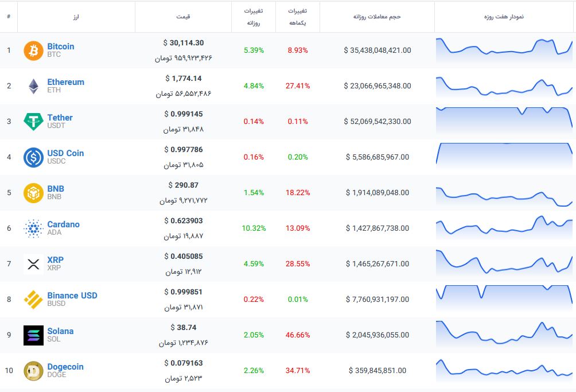View Cardano seven-day sparkline chart
Image resolution: width=576 pixels, height=392 pixels.
[504, 228]
